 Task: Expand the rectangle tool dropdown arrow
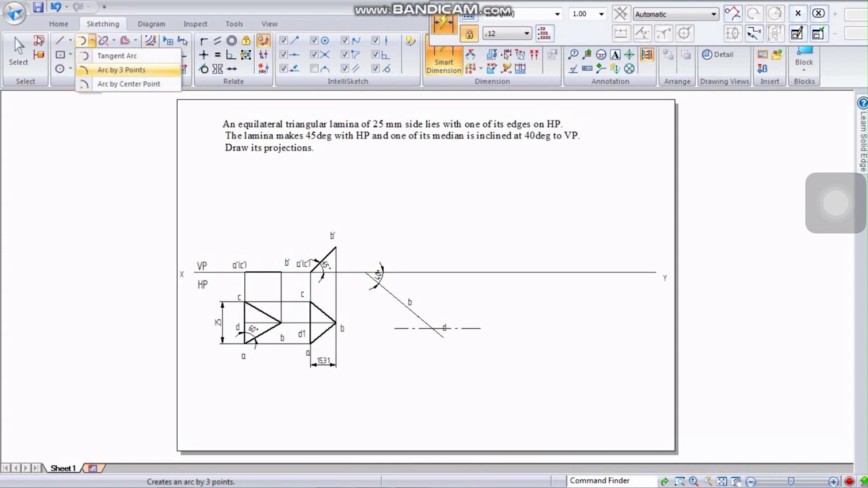pyautogui.click(x=71, y=54)
